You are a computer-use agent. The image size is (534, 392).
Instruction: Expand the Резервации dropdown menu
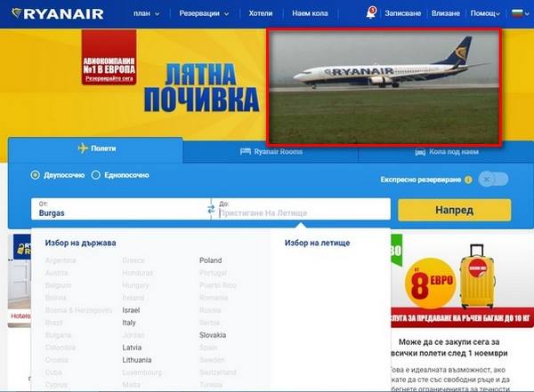[x=204, y=13]
